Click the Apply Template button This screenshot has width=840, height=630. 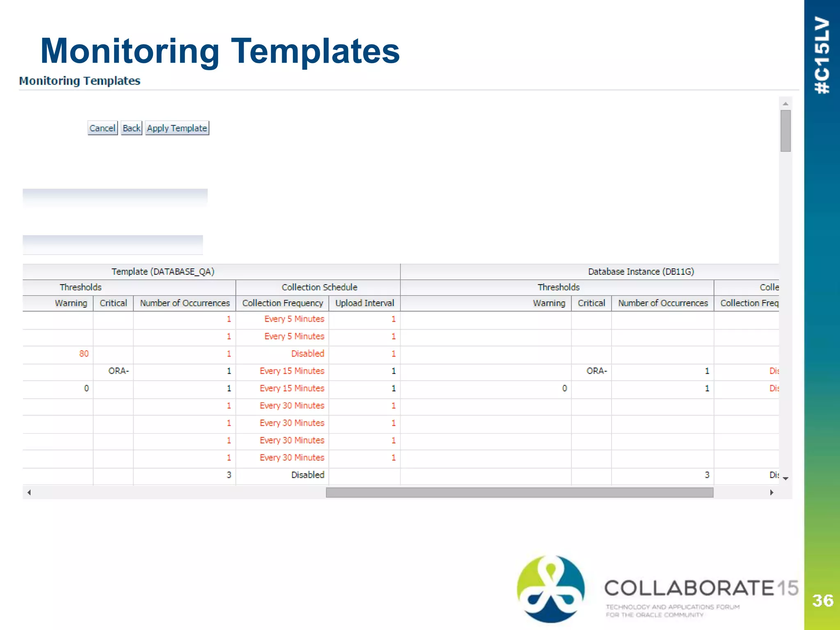point(177,128)
